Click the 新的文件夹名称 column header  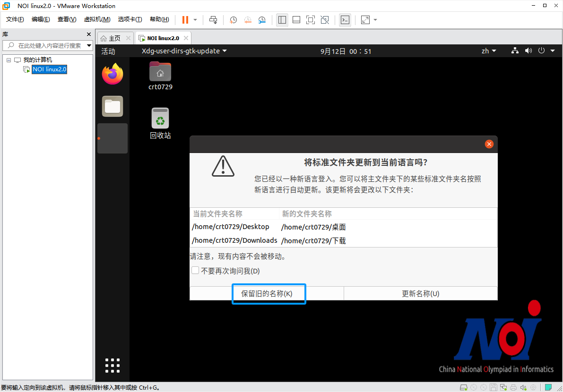(x=388, y=214)
